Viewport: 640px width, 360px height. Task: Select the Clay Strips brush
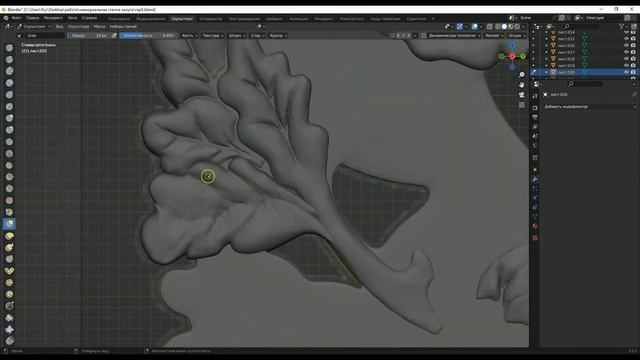coord(9,83)
